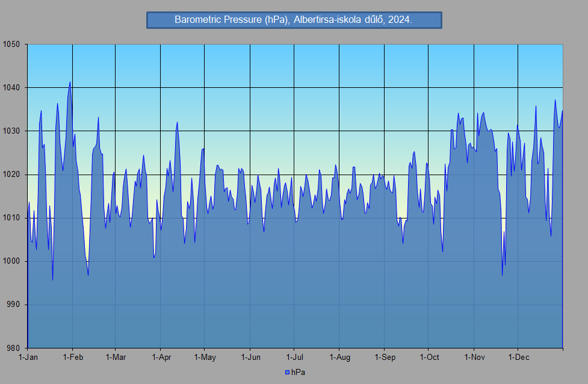
Task: Click the 1020 pressure axis label
Action: [11, 175]
